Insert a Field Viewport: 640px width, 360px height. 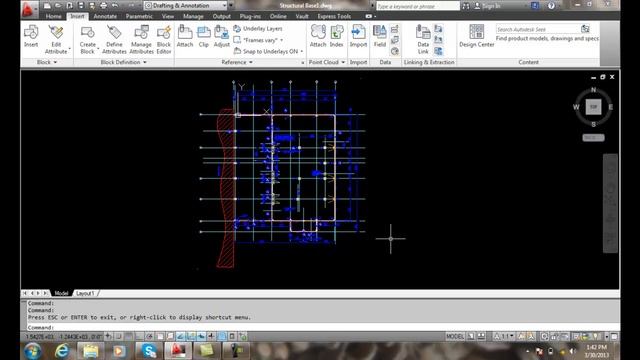click(380, 36)
